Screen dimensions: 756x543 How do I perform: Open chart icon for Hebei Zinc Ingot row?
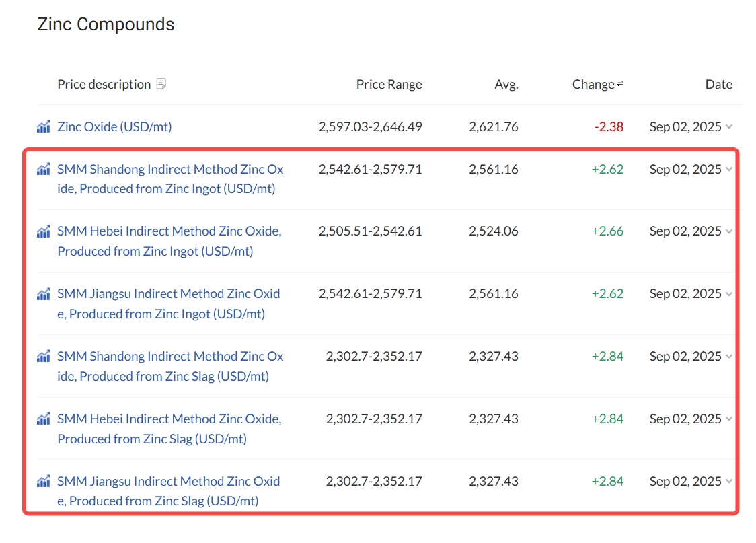44,231
